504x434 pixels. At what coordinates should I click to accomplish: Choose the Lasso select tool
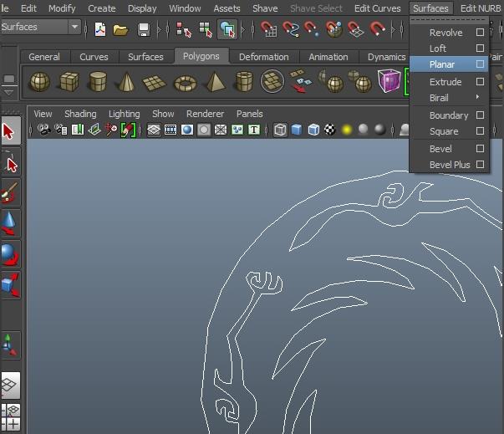(11, 162)
